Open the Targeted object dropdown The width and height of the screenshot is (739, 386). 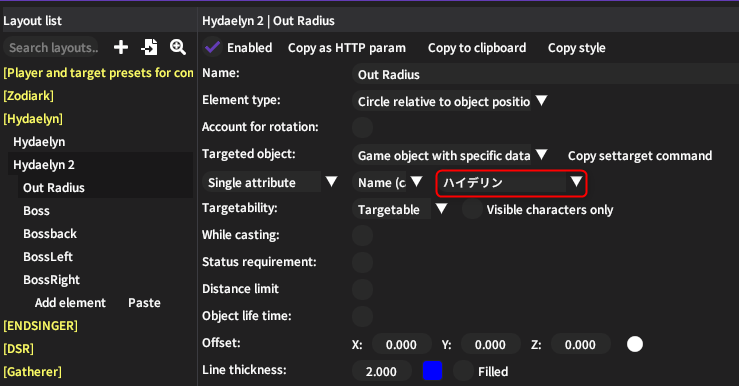[450, 155]
